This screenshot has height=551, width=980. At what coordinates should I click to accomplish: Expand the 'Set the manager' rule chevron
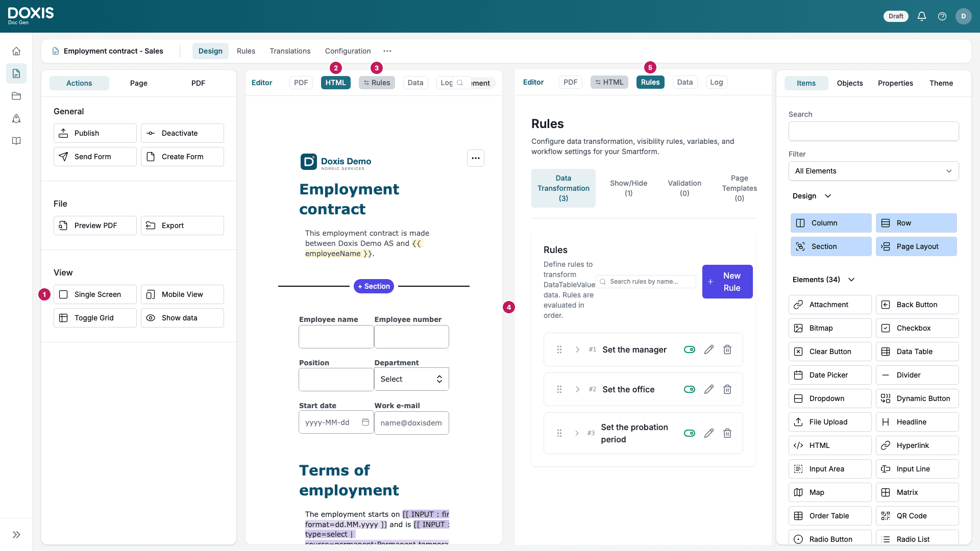(578, 349)
